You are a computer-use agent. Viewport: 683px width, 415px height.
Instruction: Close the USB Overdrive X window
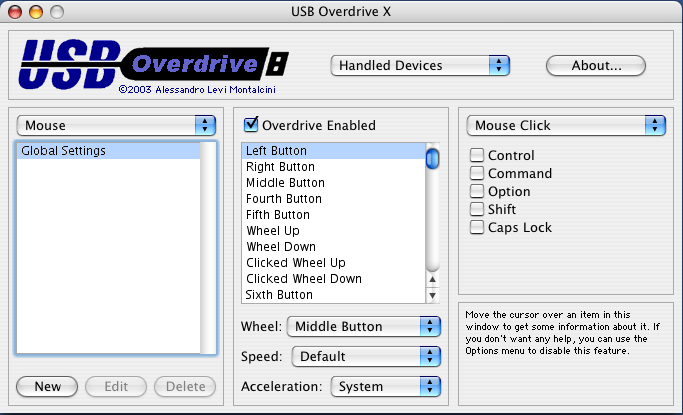(15, 12)
